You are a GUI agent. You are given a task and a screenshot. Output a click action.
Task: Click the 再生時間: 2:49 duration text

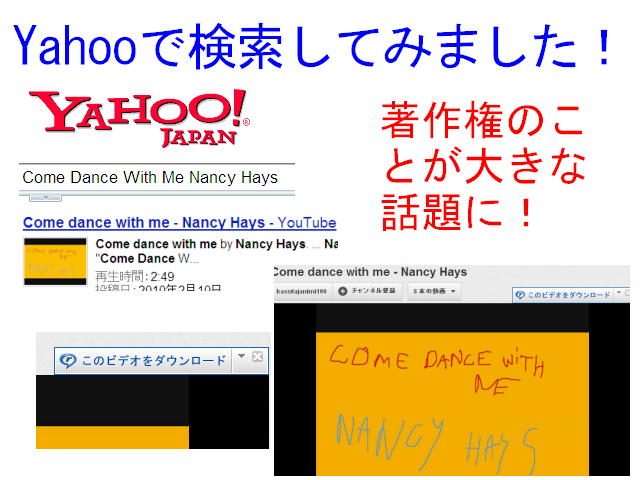tap(135, 277)
